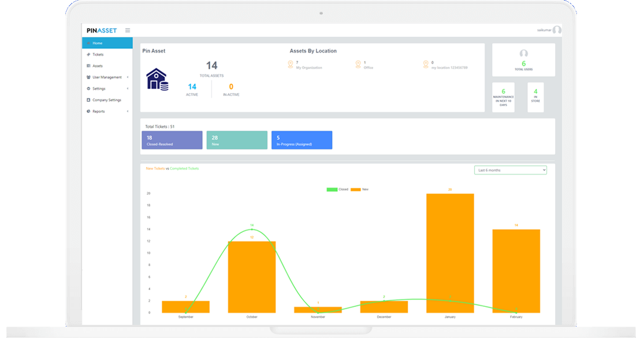The image size is (644, 363).
Task: Click the saikumar username
Action: [x=544, y=30]
